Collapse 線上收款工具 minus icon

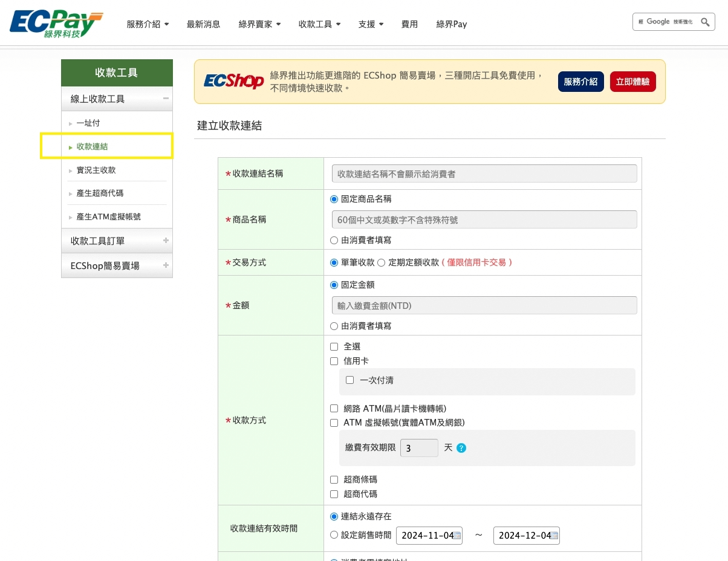pyautogui.click(x=166, y=99)
